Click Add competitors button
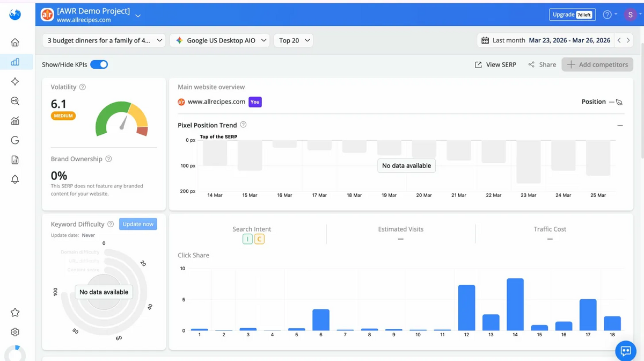The height and width of the screenshot is (361, 644). point(598,64)
